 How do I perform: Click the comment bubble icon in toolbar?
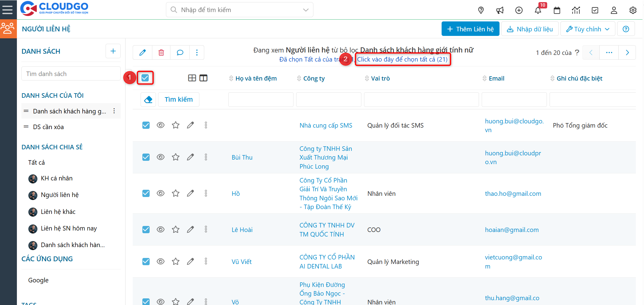click(180, 52)
